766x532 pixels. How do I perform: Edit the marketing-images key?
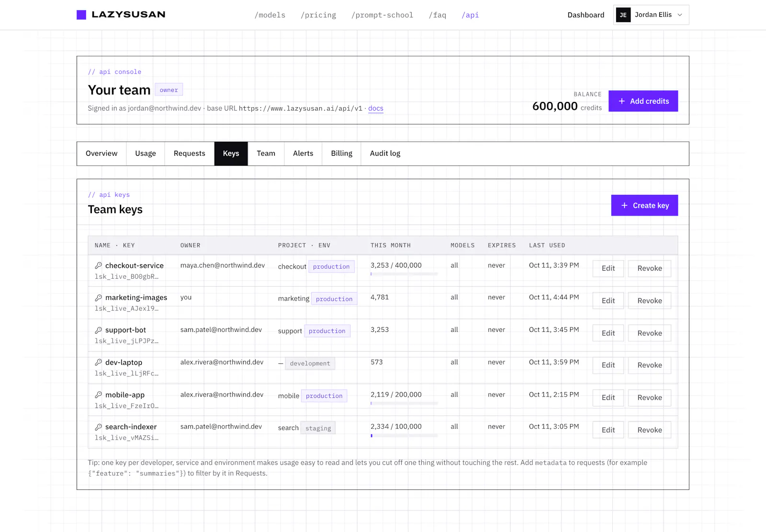[608, 301]
